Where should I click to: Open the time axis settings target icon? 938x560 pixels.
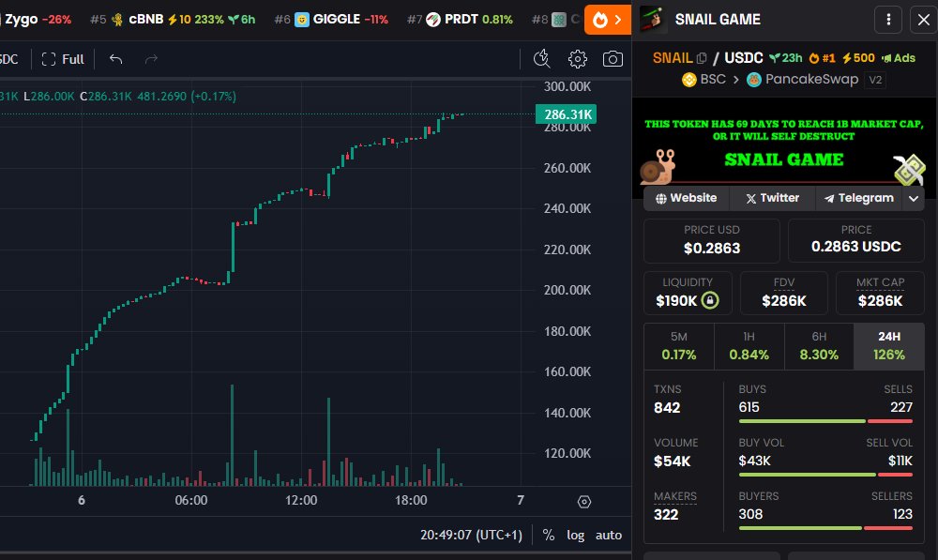point(584,501)
